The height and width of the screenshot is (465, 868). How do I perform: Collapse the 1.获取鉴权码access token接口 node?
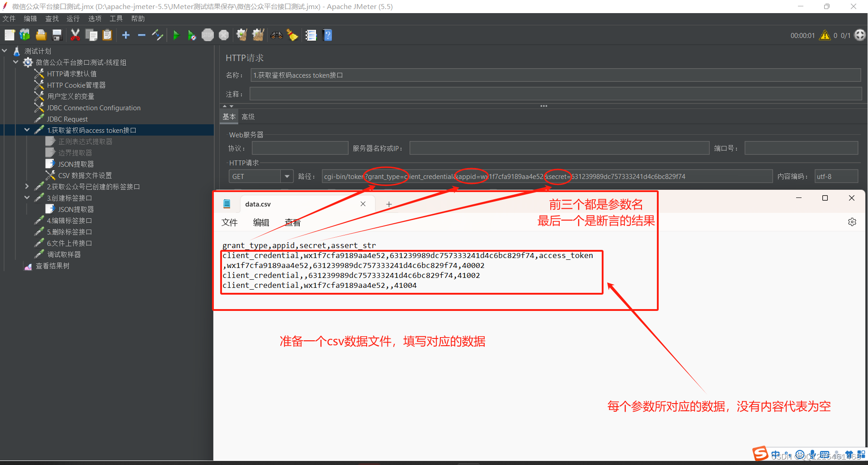27,130
